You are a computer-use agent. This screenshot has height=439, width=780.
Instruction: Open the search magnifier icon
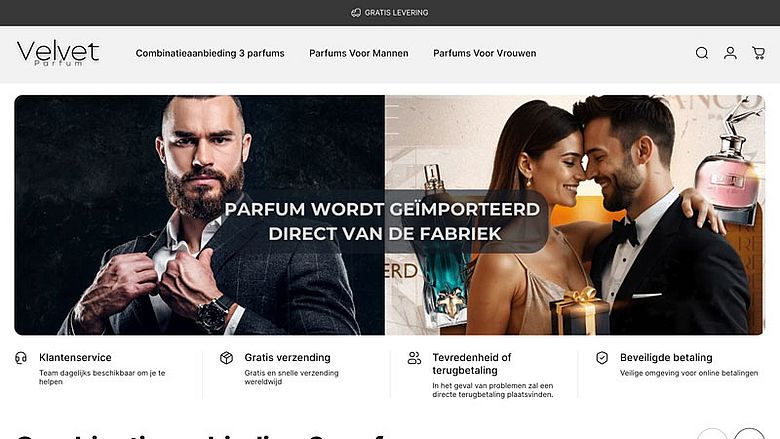point(702,53)
